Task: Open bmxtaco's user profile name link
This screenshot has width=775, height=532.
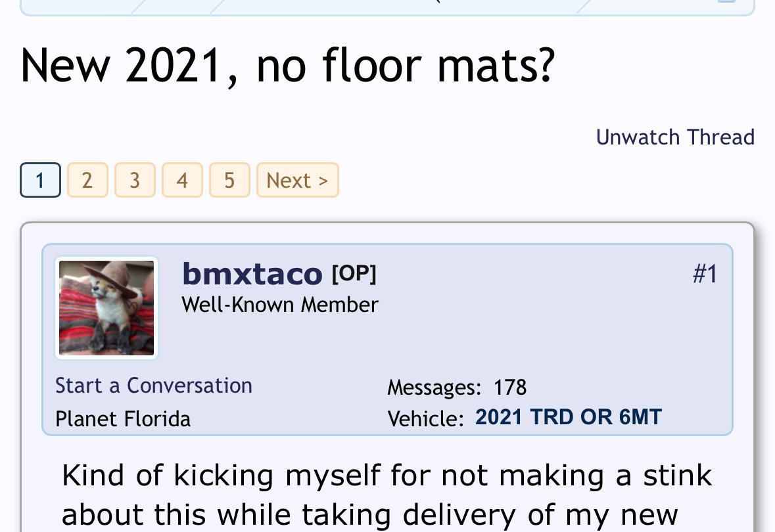Action: [252, 274]
